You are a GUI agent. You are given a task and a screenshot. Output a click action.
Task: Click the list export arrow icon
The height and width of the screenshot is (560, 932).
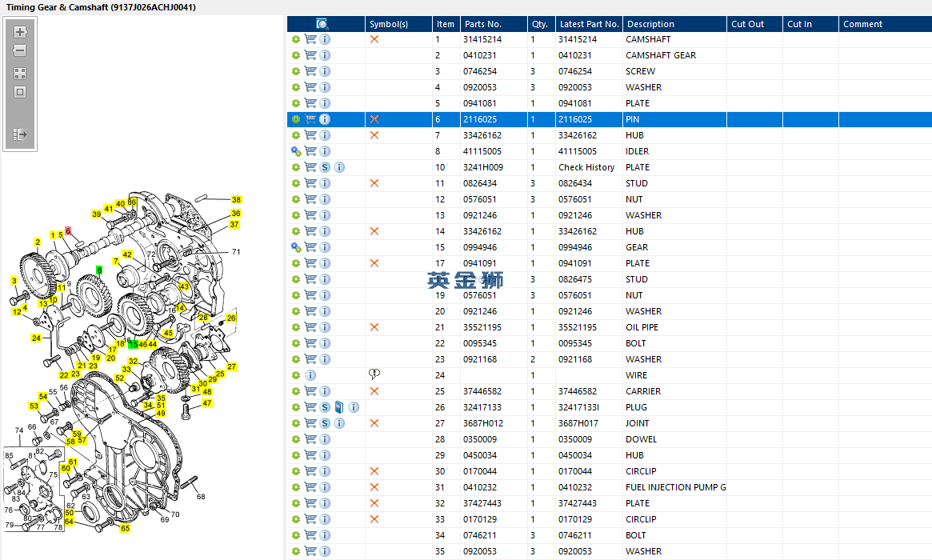[x=20, y=134]
